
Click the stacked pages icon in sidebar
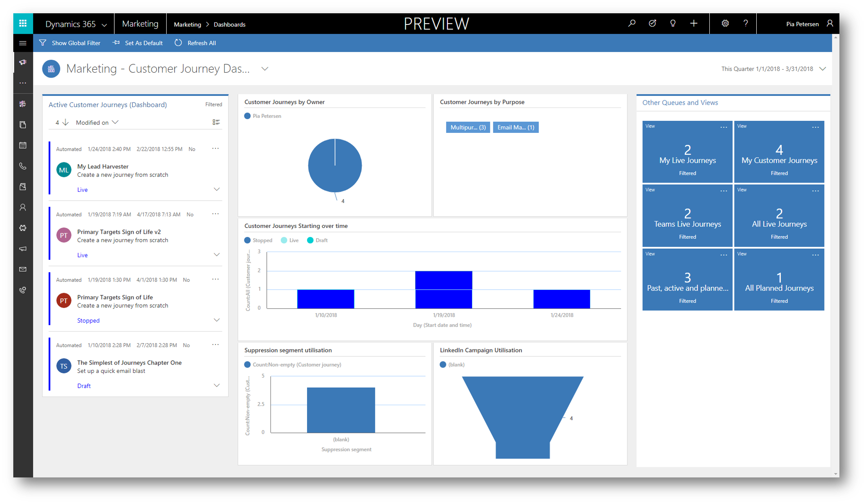[23, 125]
